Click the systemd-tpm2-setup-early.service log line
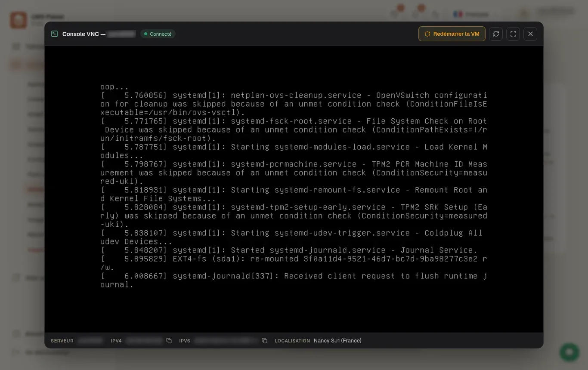Screen dimensions: 588x370 click(294, 216)
